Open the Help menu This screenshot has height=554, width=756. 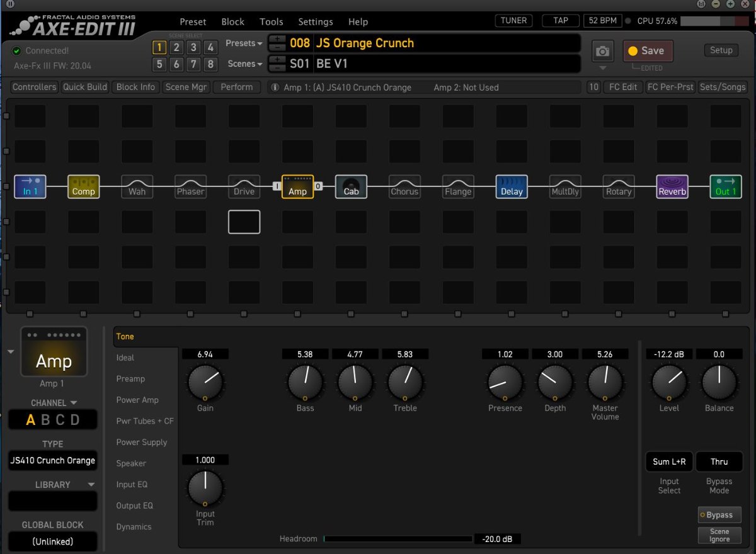click(358, 22)
